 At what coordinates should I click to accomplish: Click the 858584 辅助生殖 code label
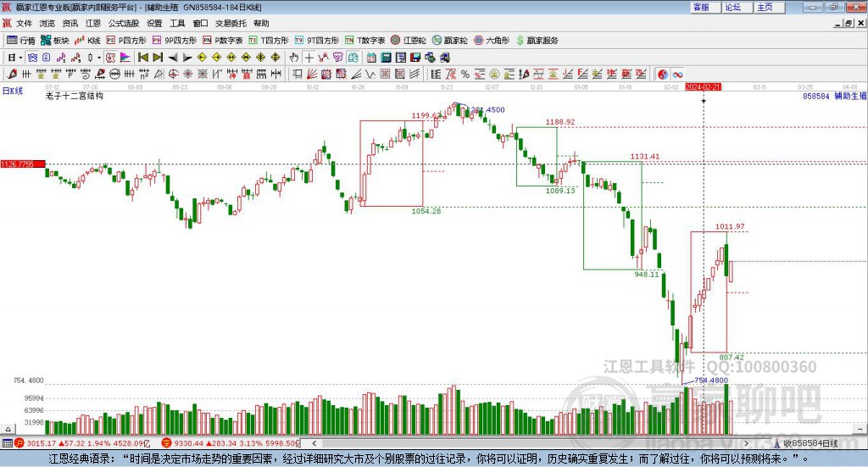point(835,97)
